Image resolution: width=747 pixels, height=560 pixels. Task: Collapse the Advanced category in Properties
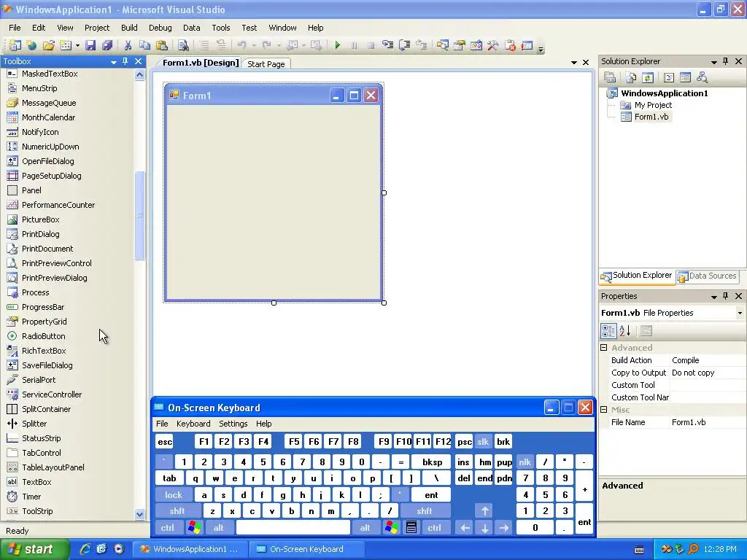pos(604,348)
